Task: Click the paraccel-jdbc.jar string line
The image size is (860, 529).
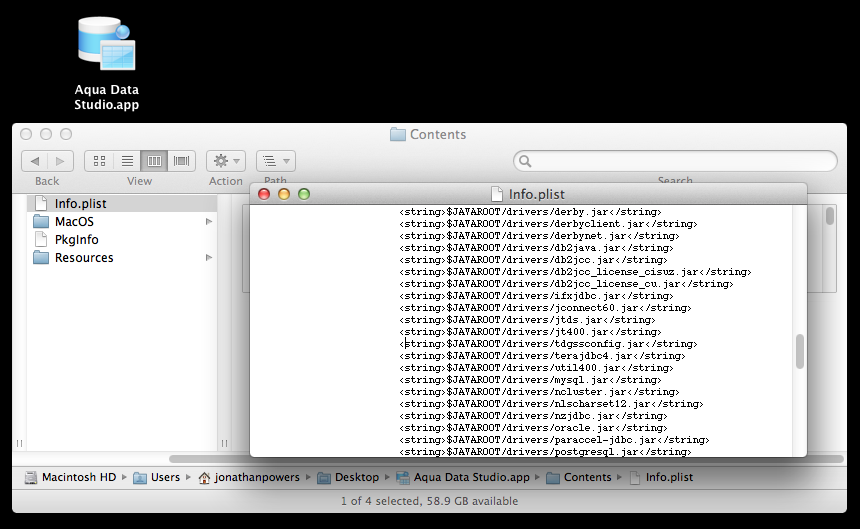Action: (555, 441)
